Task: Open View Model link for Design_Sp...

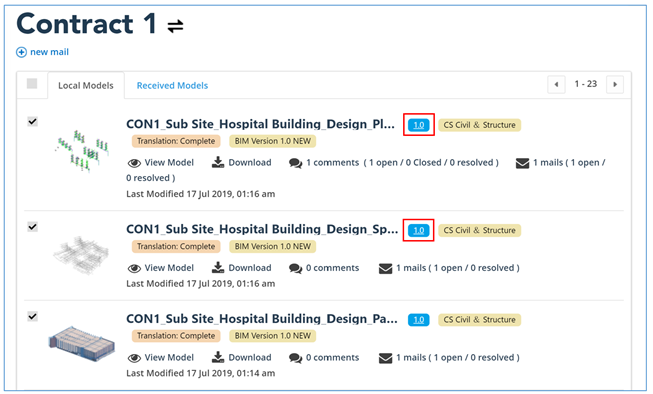Action: pos(169,268)
